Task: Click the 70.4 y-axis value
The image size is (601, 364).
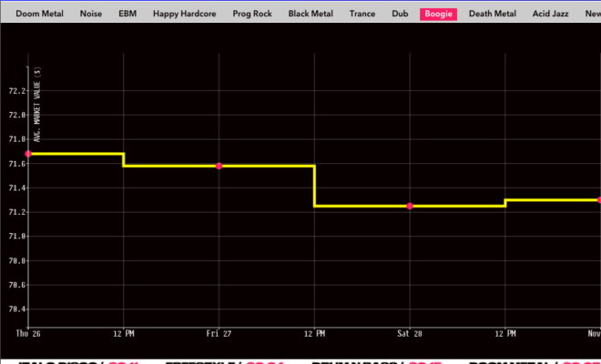Action: [17, 308]
